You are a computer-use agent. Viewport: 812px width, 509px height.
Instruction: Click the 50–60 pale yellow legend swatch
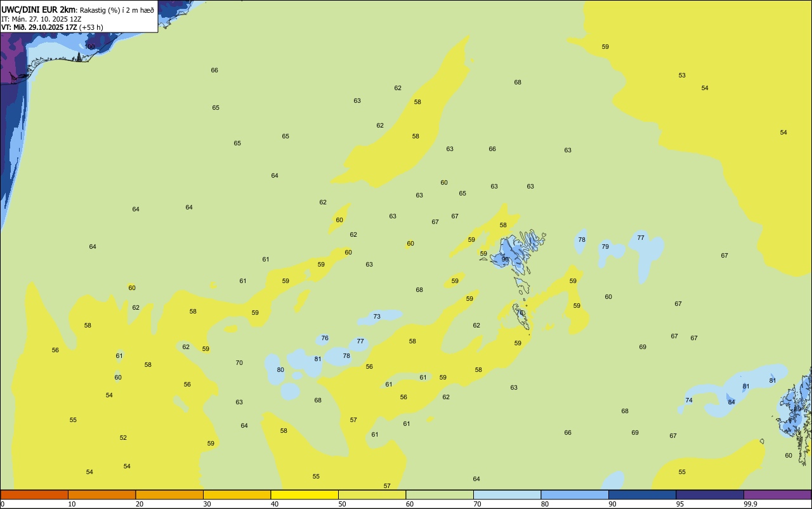[372, 494]
